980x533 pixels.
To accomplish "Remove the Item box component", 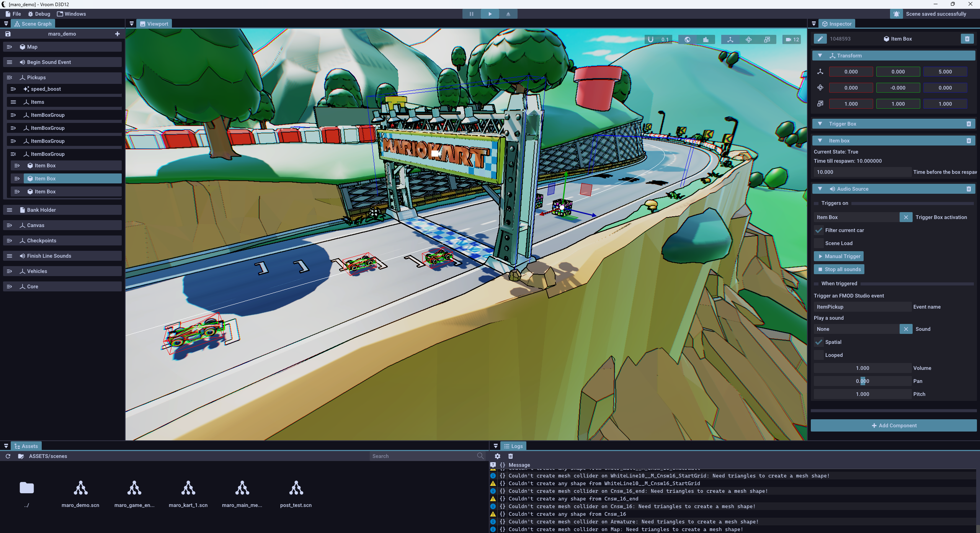I will point(969,141).
